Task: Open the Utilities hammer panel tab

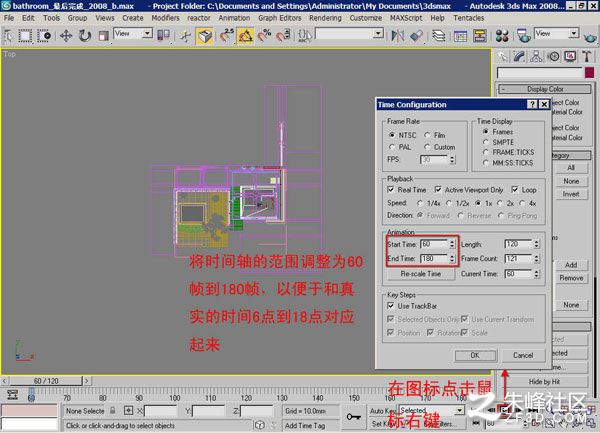Action: click(x=587, y=57)
